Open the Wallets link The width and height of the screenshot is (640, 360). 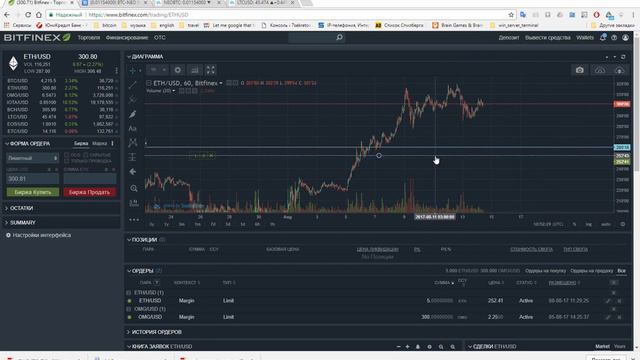(x=585, y=38)
